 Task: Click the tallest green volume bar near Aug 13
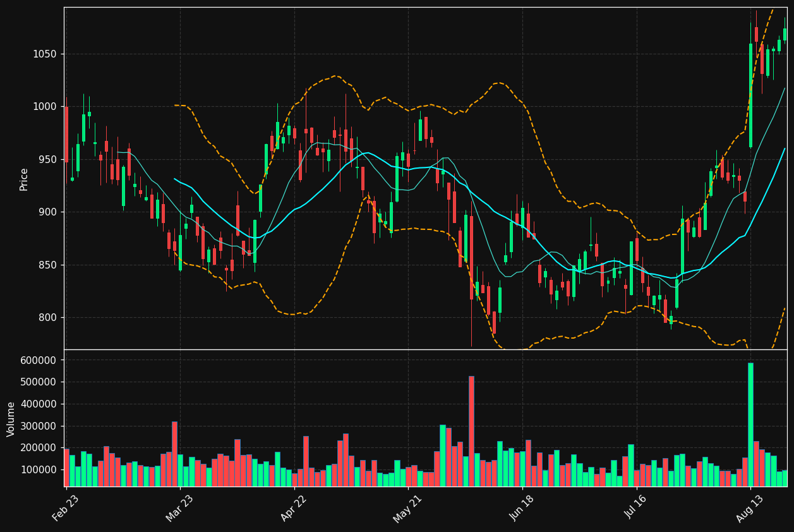click(750, 425)
